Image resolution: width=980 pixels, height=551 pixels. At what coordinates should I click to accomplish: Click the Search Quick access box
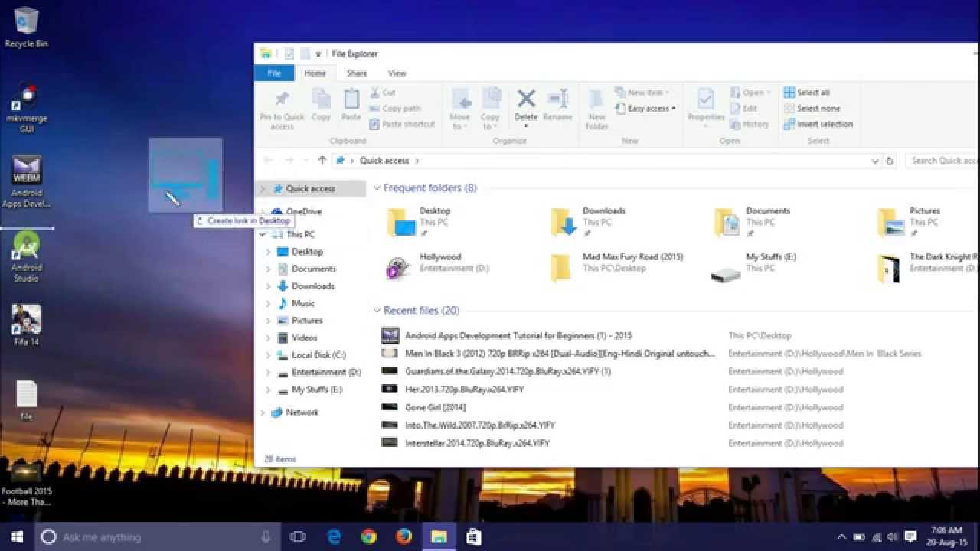coord(940,160)
